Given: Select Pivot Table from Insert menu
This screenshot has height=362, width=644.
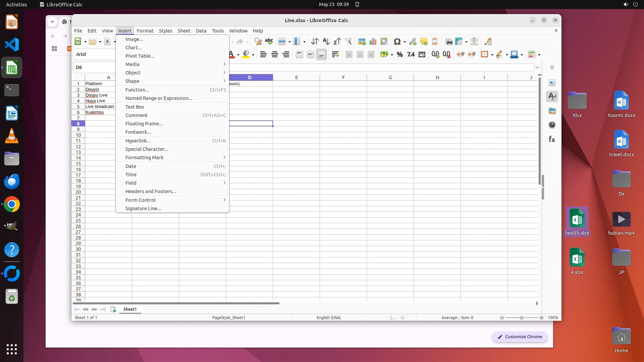Looking at the screenshot, I should 140,56.
